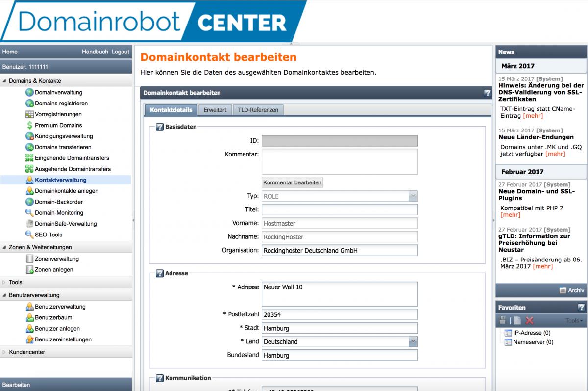Click the Domains transferieren icon
The width and height of the screenshot is (588, 391).
click(x=29, y=147)
